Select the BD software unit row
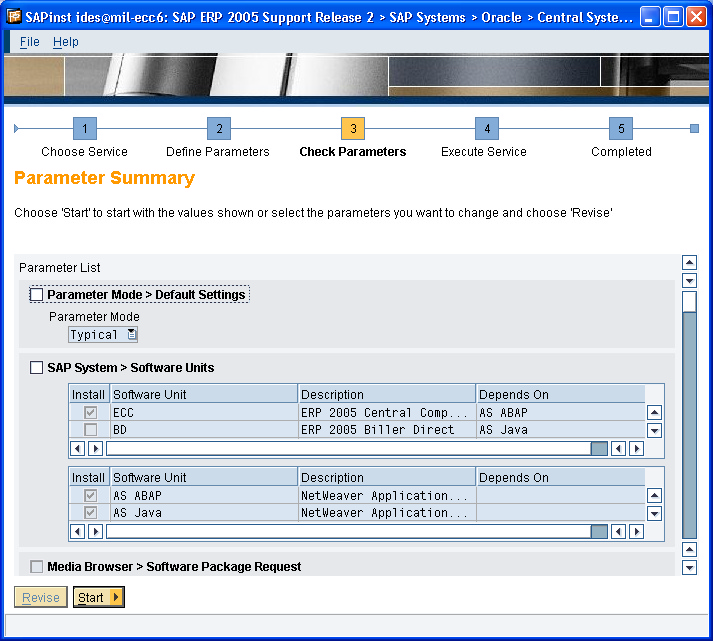The width and height of the screenshot is (713, 641). pos(203,430)
